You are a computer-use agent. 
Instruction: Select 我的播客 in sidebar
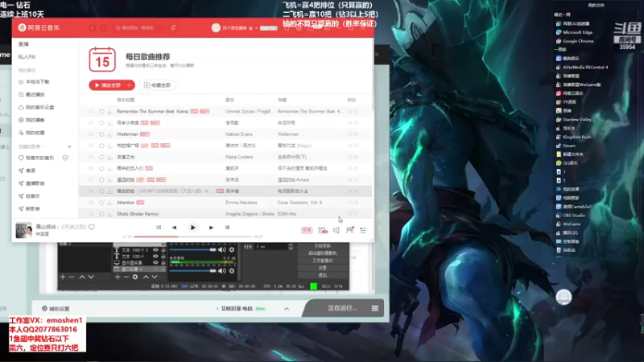[35, 120]
